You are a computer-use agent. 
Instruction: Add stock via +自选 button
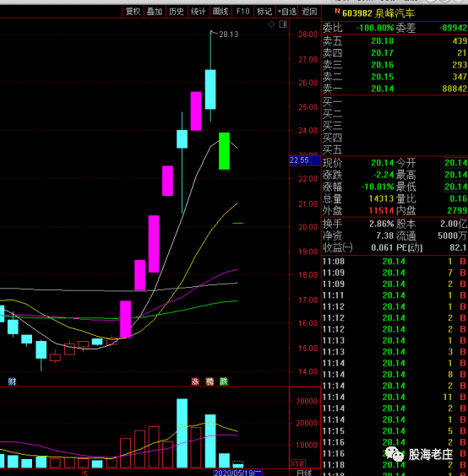click(x=287, y=12)
